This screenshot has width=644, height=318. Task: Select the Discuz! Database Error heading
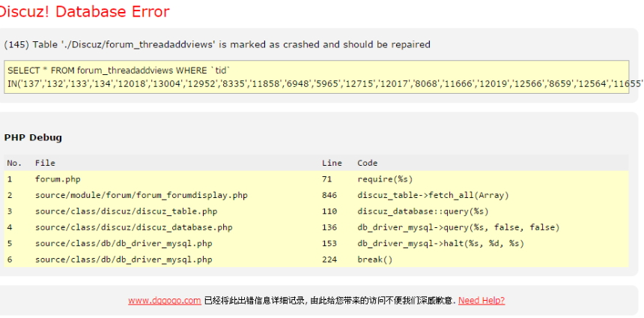pyautogui.click(x=84, y=11)
